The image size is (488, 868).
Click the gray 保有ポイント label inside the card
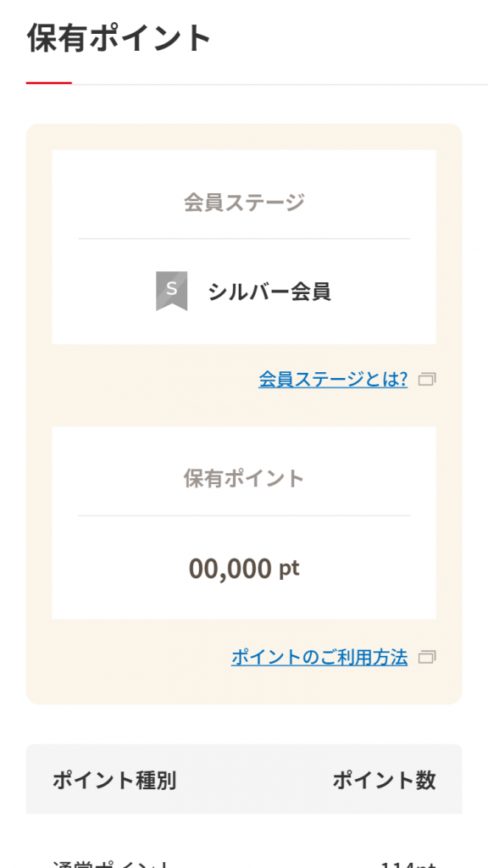pyautogui.click(x=244, y=479)
